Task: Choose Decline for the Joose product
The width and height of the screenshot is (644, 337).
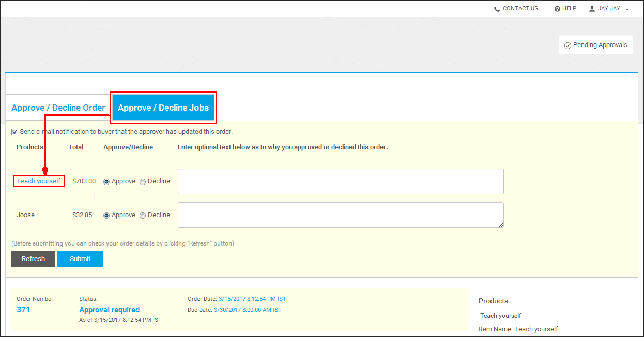Action: coord(143,216)
